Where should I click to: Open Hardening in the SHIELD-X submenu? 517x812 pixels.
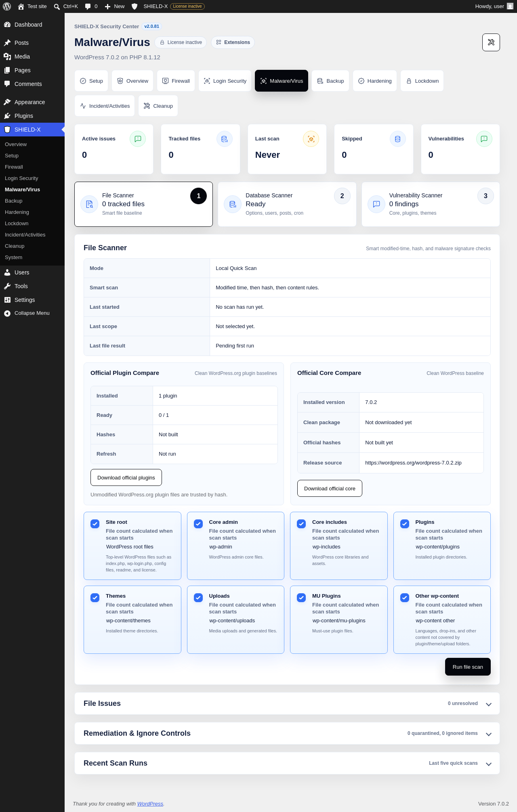17,212
